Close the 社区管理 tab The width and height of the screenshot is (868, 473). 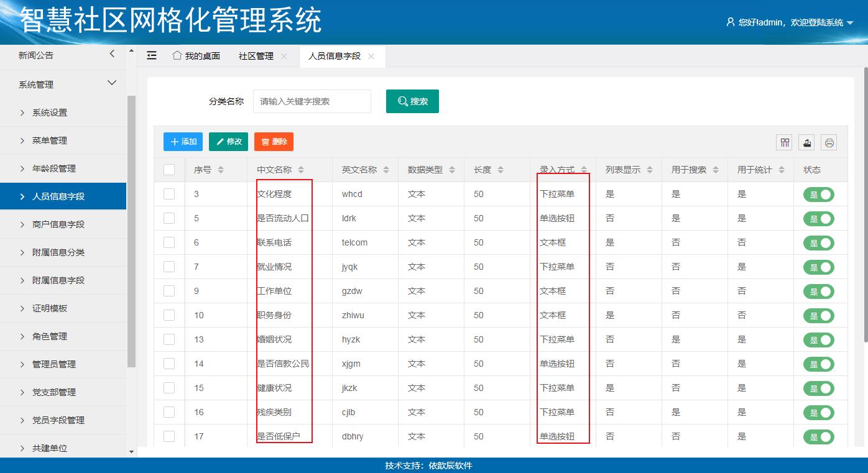point(284,56)
